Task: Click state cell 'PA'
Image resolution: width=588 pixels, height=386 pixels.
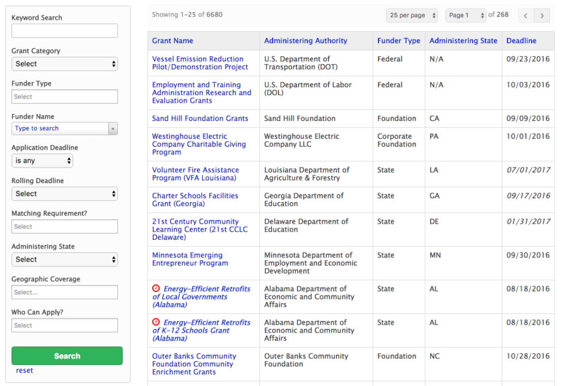Action: click(434, 137)
